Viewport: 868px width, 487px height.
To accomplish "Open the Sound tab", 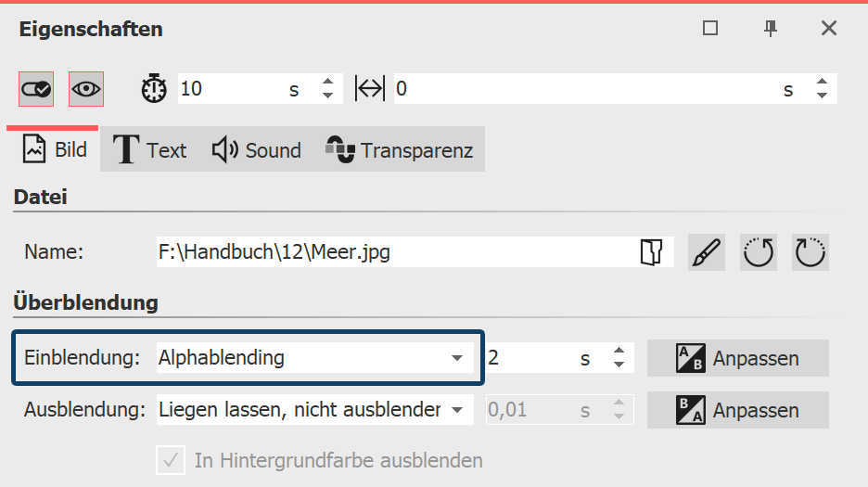I will [257, 150].
